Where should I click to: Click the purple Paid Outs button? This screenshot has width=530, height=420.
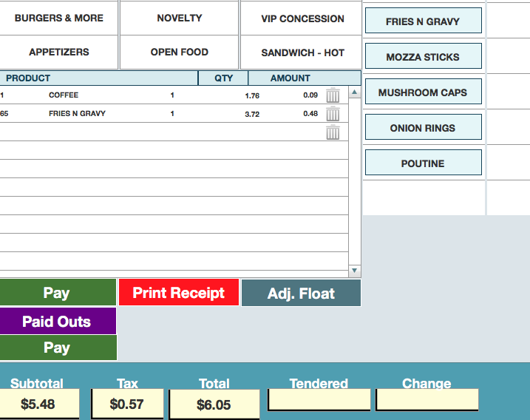coord(58,321)
